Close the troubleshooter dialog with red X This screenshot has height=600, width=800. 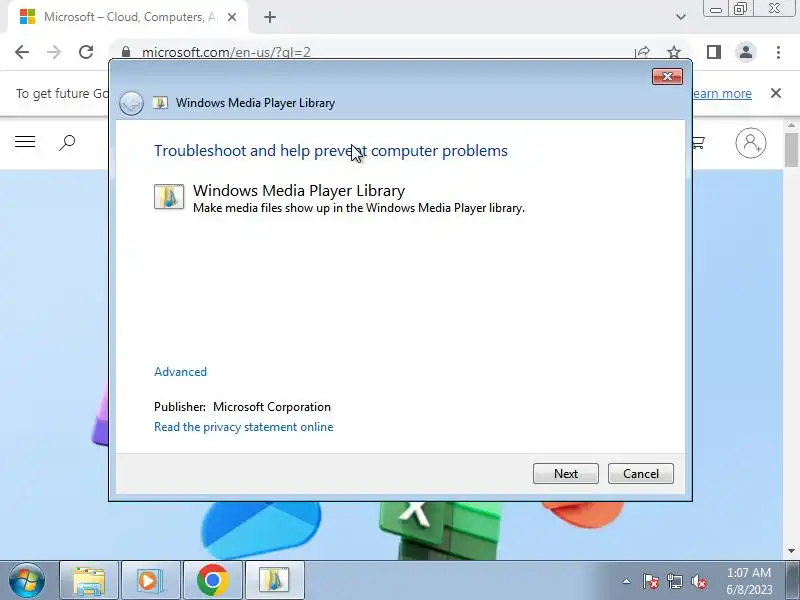(x=667, y=77)
